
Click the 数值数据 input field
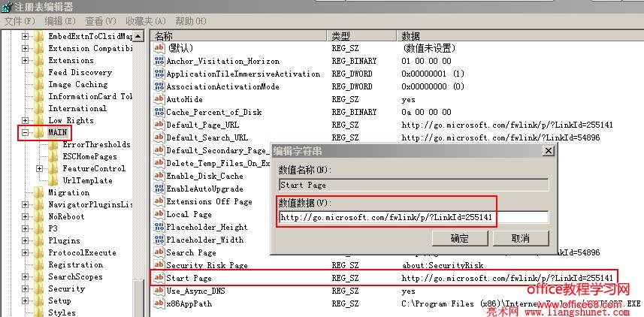point(413,217)
